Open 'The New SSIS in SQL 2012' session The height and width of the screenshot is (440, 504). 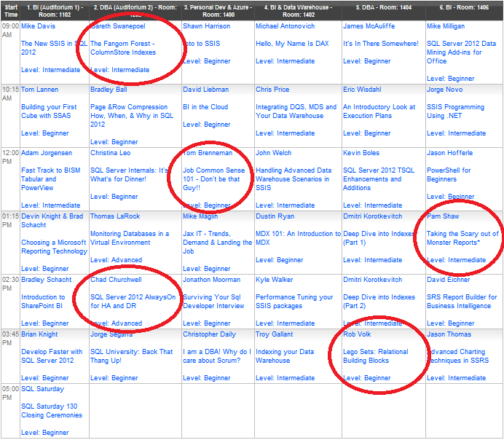click(54, 47)
